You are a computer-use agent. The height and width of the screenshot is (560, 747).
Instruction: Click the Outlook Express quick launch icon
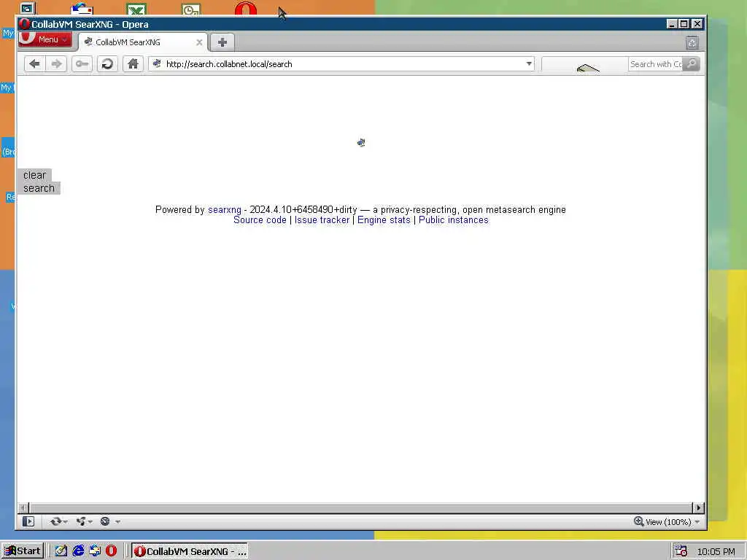(x=95, y=551)
